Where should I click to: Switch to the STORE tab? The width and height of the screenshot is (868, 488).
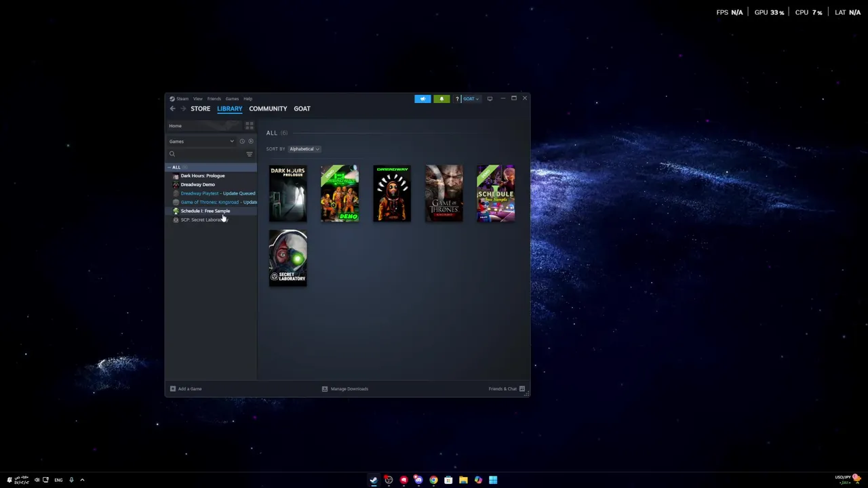coord(200,108)
